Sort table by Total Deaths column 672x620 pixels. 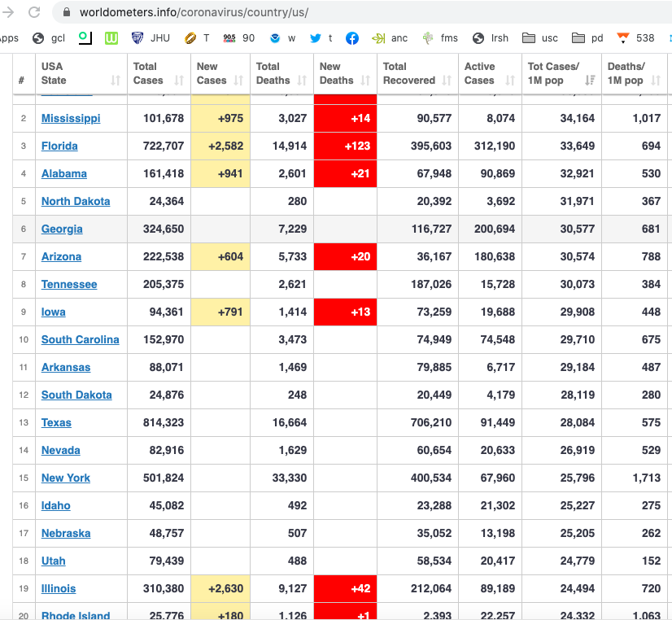click(x=302, y=80)
